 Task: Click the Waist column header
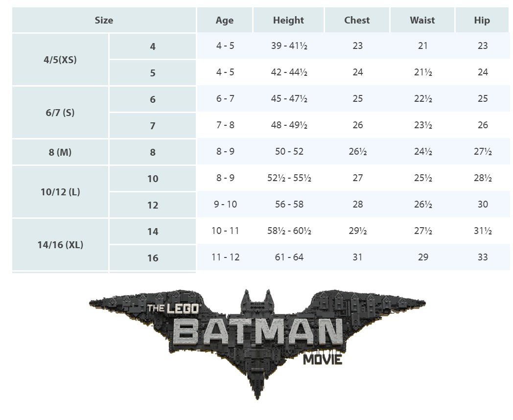(x=422, y=20)
